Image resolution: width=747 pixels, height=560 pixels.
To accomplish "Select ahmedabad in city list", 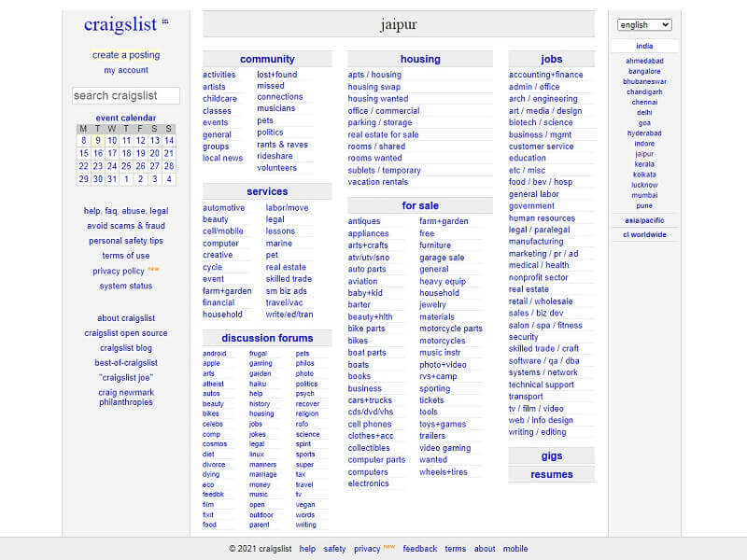I will tap(644, 61).
